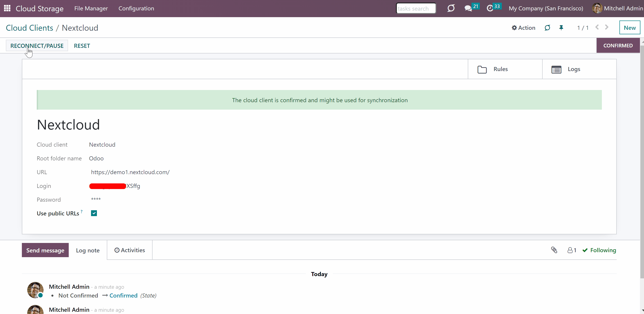Click the top navbar refresh icon

pyautogui.click(x=451, y=8)
